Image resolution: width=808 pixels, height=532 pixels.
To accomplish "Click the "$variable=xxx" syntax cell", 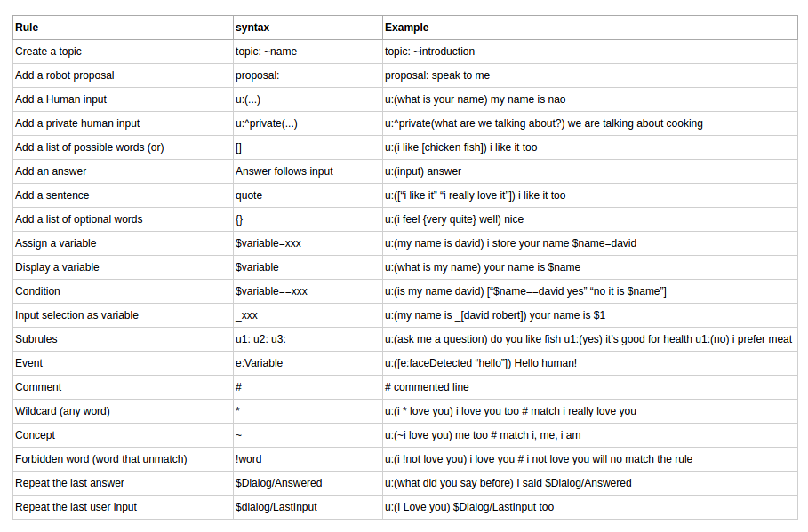I will pyautogui.click(x=268, y=243).
